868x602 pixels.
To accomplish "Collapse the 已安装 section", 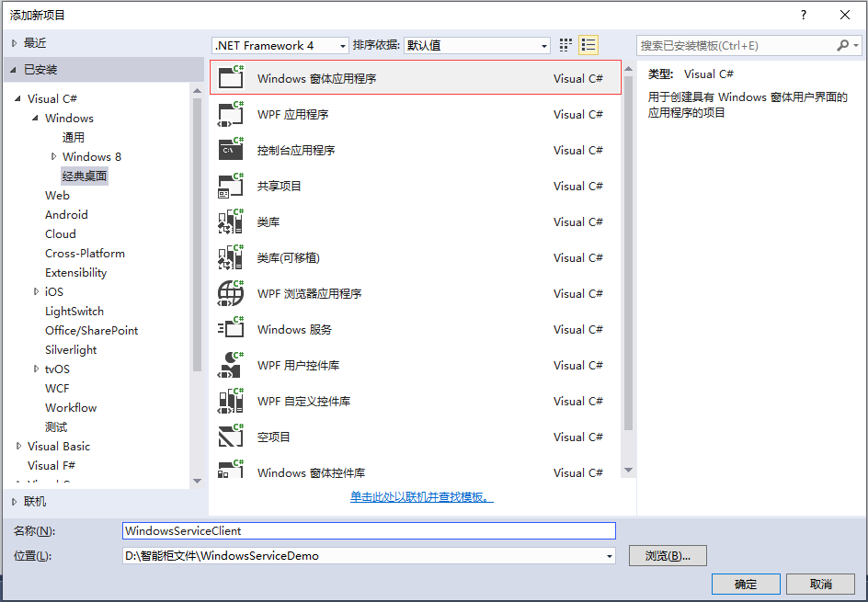I will (x=13, y=70).
